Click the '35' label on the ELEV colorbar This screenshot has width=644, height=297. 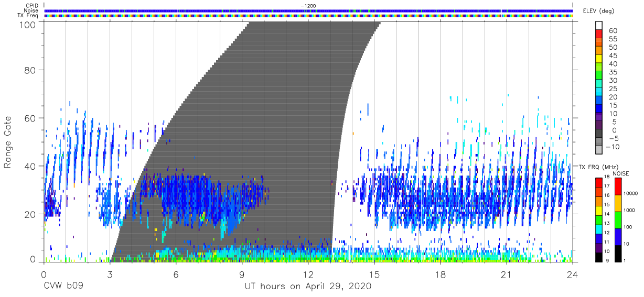coord(613,72)
